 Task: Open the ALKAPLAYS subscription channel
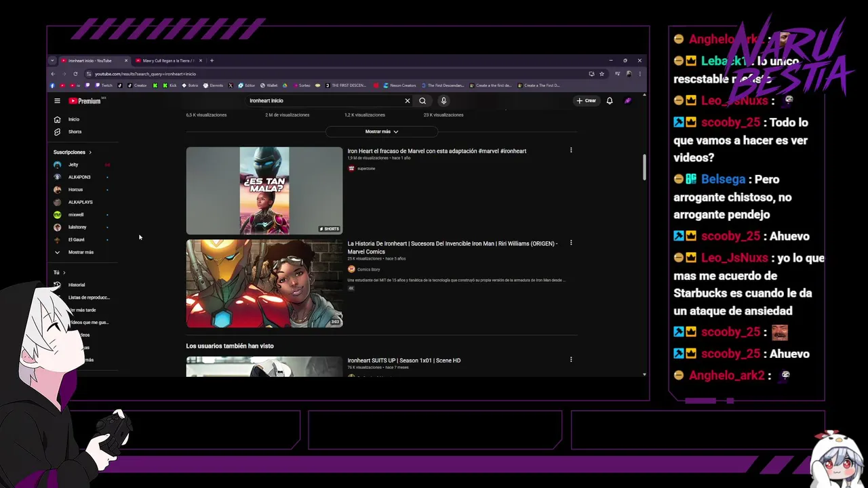(81, 202)
